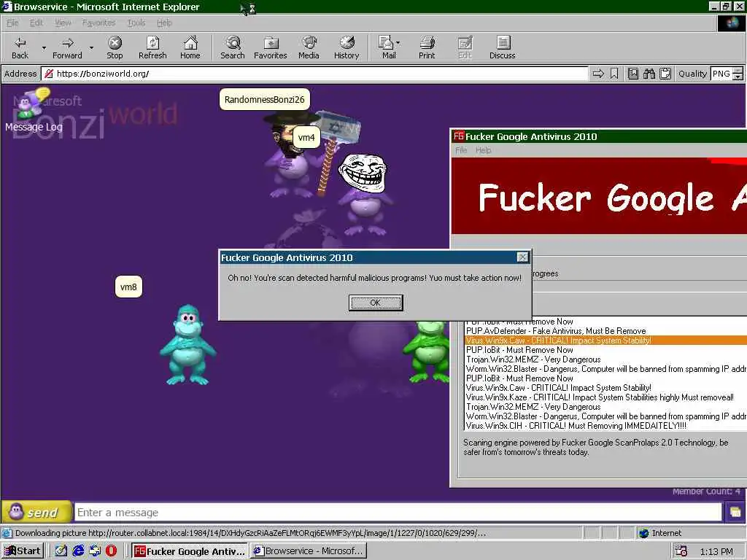Click the vm8 name tag
Viewport: 747px width, 560px height.
coord(128,287)
